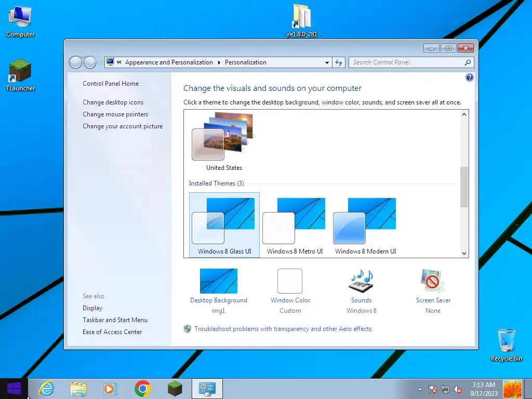
Task: Launch Internet Explorer from taskbar
Action: (x=46, y=389)
